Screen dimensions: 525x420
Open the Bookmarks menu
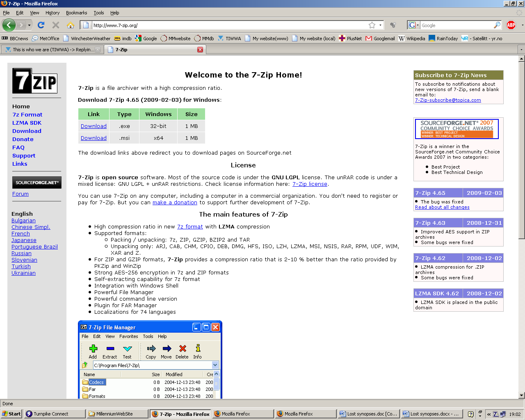coord(76,13)
